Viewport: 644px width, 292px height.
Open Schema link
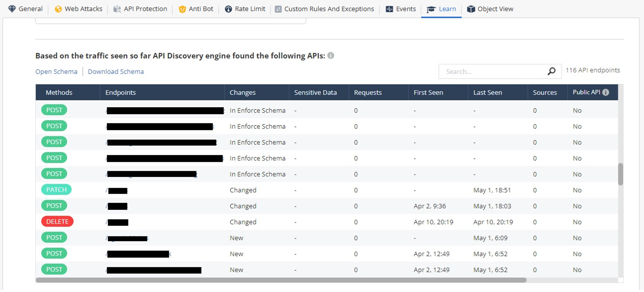(56, 71)
